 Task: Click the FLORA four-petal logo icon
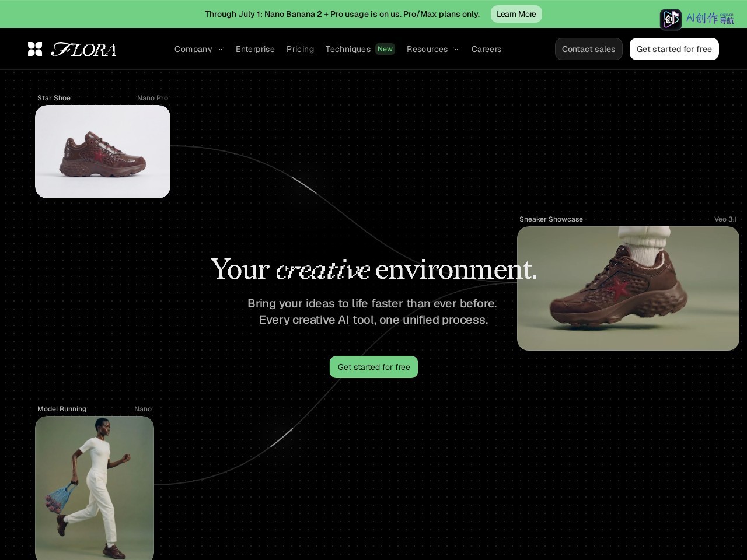point(35,49)
